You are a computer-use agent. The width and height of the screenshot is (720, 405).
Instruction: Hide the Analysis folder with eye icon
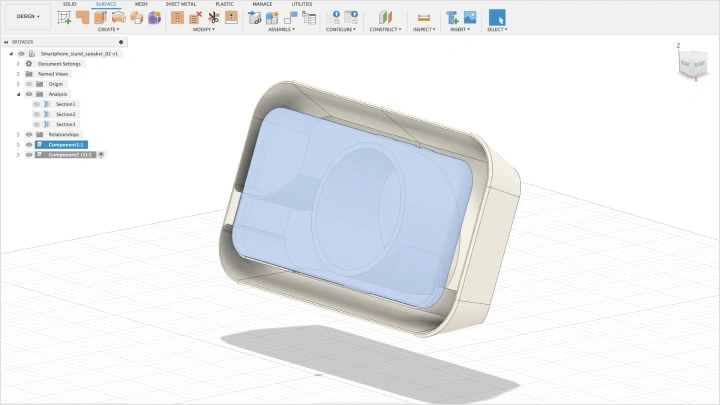pos(28,94)
